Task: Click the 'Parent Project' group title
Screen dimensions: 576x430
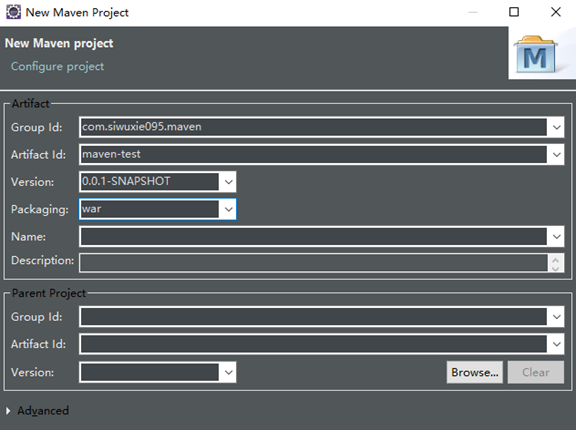Action: (49, 293)
